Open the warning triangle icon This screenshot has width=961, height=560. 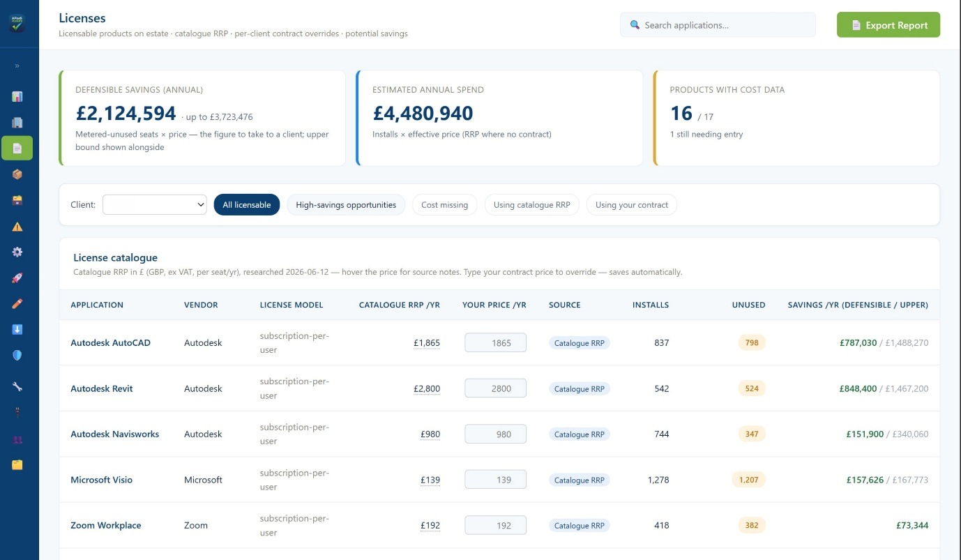(x=17, y=227)
